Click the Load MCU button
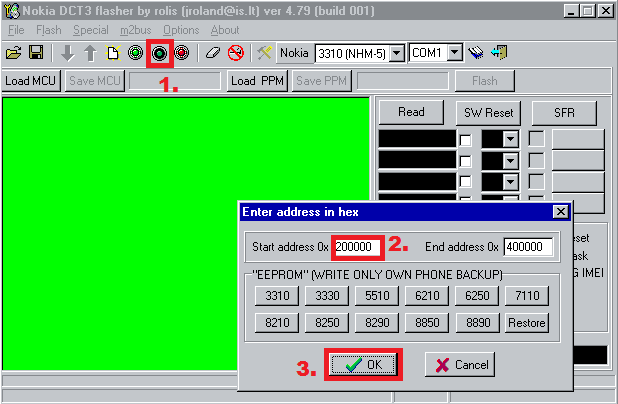618x404 pixels. (31, 81)
